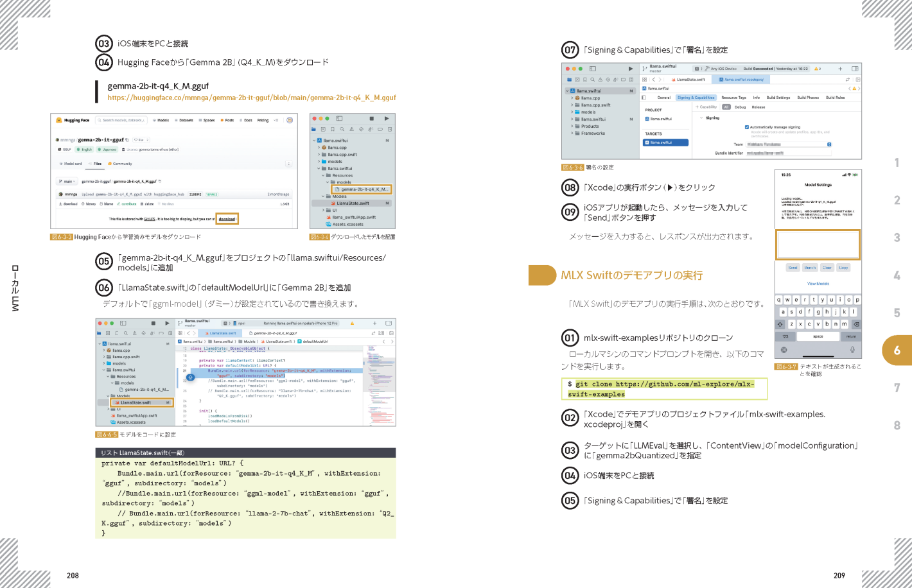Image resolution: width=912 pixels, height=588 pixels.
Task: Copy the gemma-2b-it-gguf repository name icon
Action: tap(127, 140)
